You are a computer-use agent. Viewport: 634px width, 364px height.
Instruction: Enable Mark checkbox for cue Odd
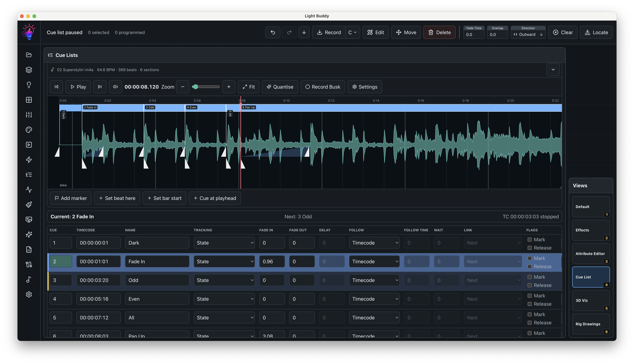coord(529,277)
